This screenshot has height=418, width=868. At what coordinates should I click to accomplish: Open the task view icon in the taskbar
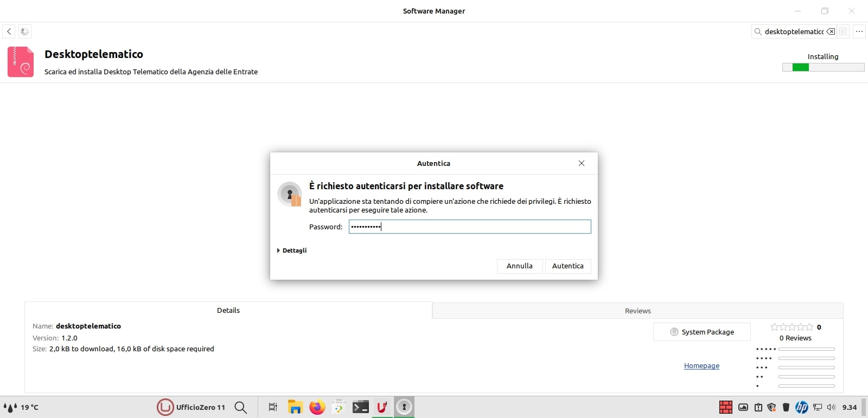point(273,407)
